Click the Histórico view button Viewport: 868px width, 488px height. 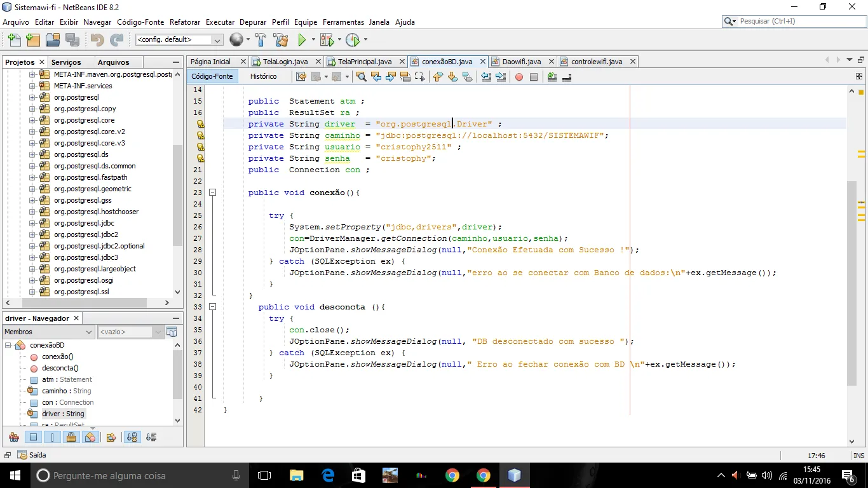(x=263, y=76)
